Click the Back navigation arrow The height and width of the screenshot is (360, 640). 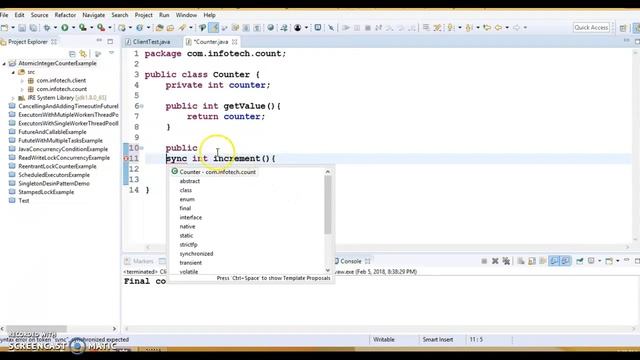tap(498, 28)
